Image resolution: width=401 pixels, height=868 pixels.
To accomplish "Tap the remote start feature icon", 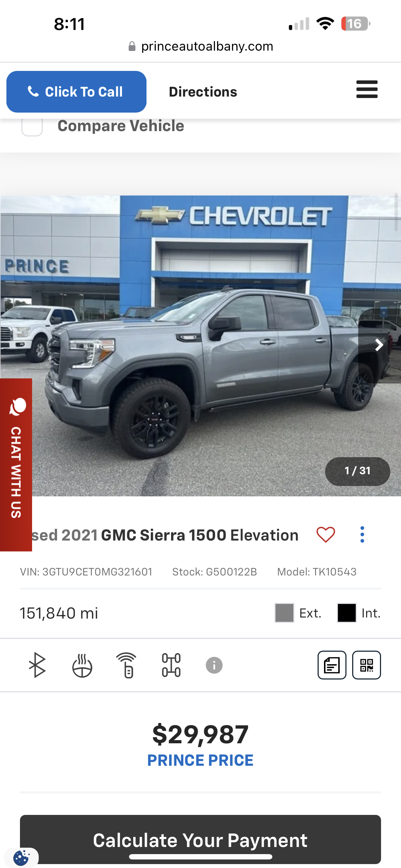I will pos(127,665).
